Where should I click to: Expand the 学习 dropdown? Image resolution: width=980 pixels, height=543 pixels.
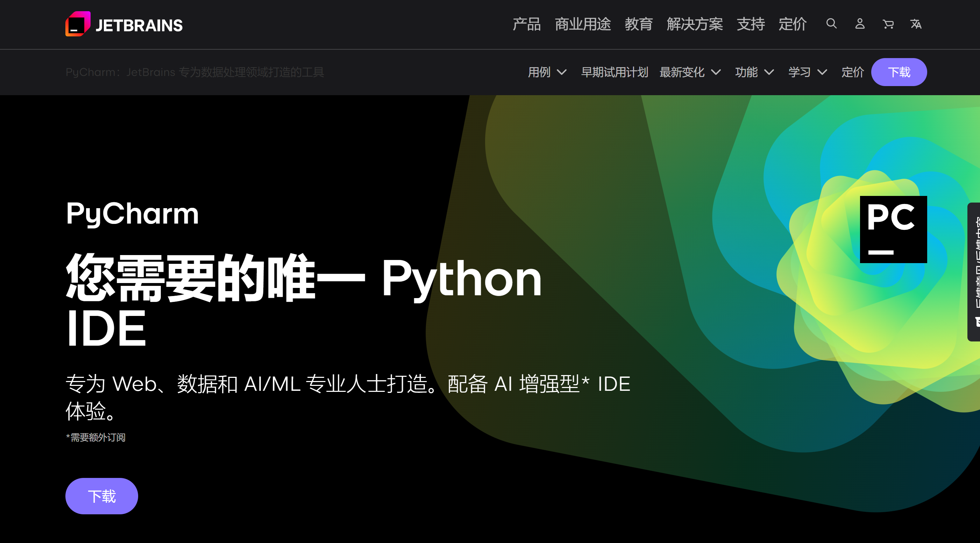point(808,72)
